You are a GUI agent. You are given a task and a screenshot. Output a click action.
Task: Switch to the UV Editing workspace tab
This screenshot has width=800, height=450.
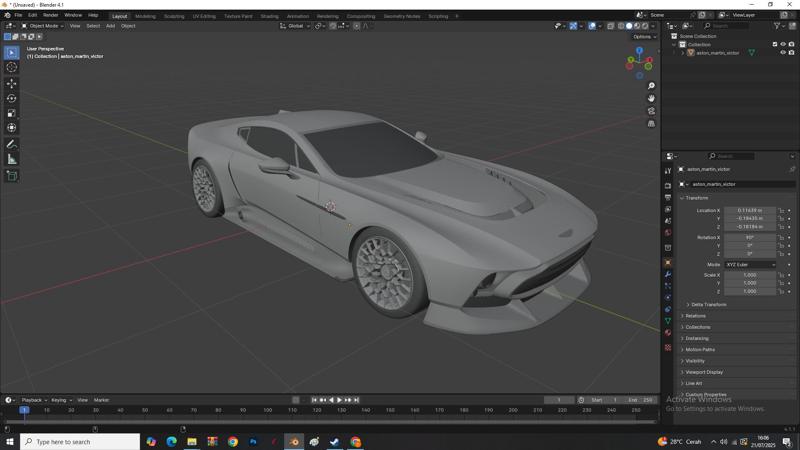tap(204, 16)
